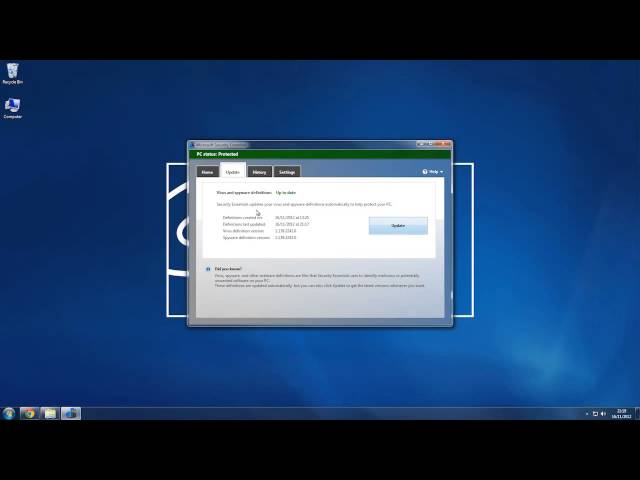Screen dimensions: 640x480
Task: Launch Chrome from the taskbar
Action: pyautogui.click(x=29, y=413)
